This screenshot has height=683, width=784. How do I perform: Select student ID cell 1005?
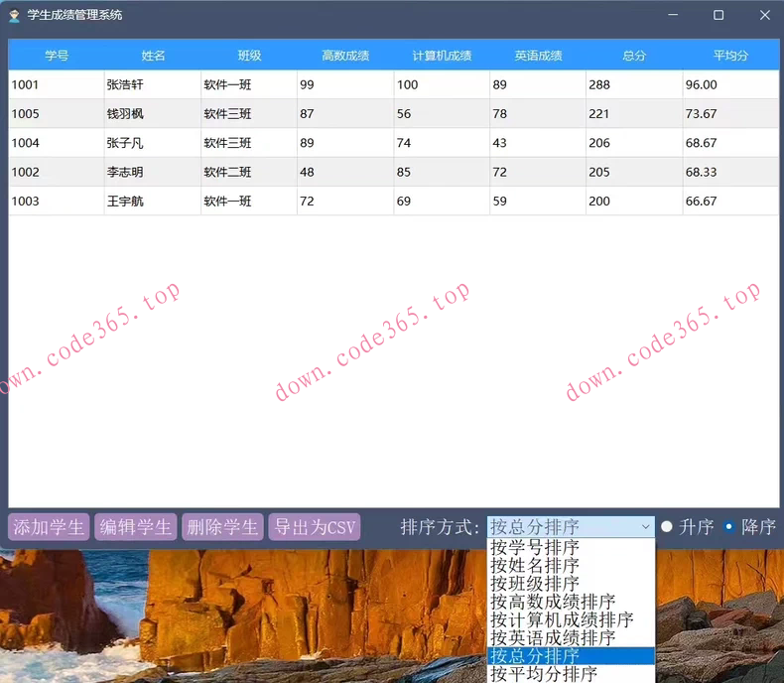(x=57, y=113)
